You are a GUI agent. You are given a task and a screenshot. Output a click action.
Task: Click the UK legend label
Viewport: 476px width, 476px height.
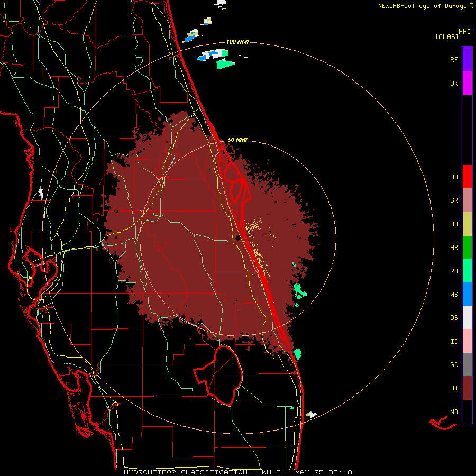tap(454, 83)
